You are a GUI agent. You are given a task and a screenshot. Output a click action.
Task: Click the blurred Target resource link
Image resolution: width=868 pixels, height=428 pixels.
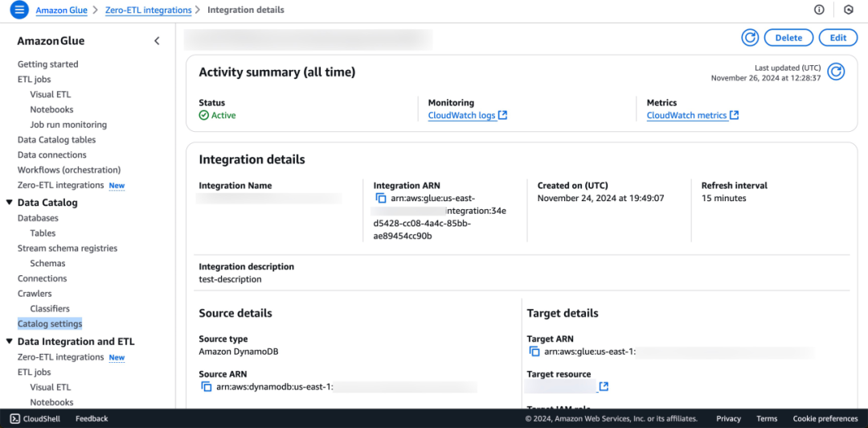(559, 386)
